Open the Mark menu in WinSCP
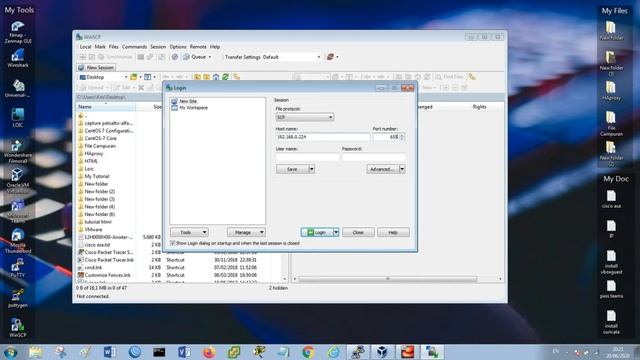The width and height of the screenshot is (640, 360). (100, 47)
